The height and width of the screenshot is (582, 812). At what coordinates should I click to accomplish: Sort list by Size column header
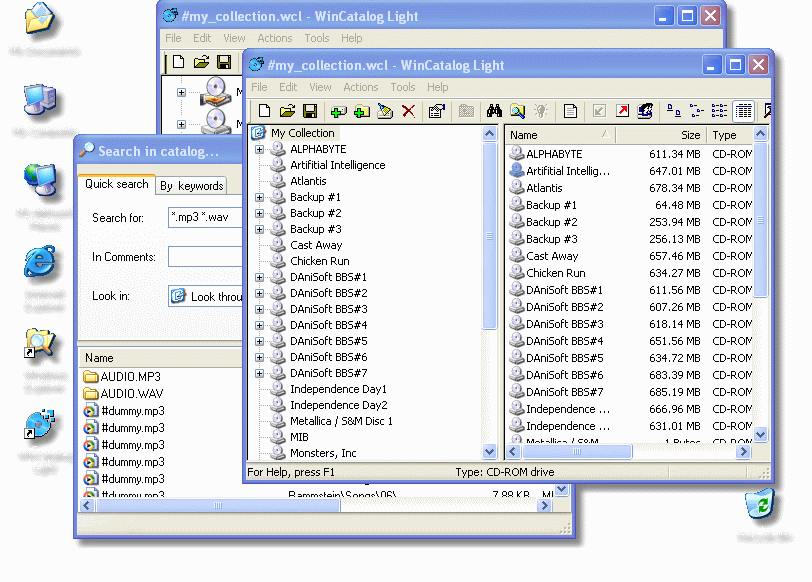pyautogui.click(x=661, y=135)
